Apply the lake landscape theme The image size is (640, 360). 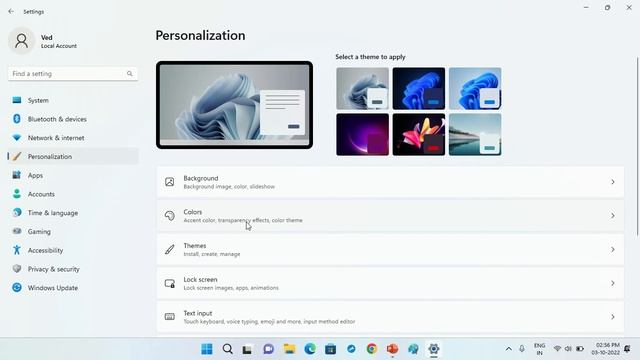pyautogui.click(x=475, y=134)
